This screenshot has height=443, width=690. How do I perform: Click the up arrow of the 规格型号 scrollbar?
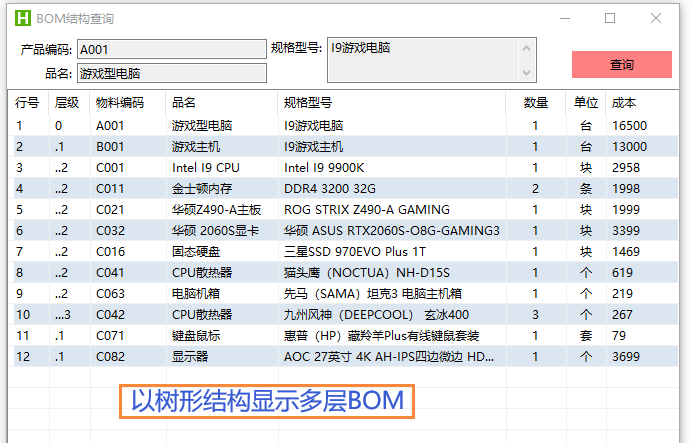(x=527, y=48)
